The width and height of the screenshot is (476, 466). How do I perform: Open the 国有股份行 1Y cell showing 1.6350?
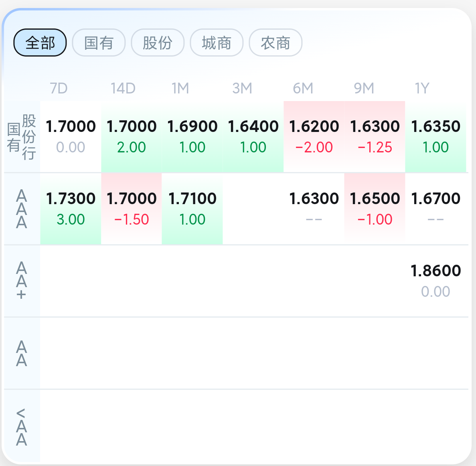coord(435,137)
